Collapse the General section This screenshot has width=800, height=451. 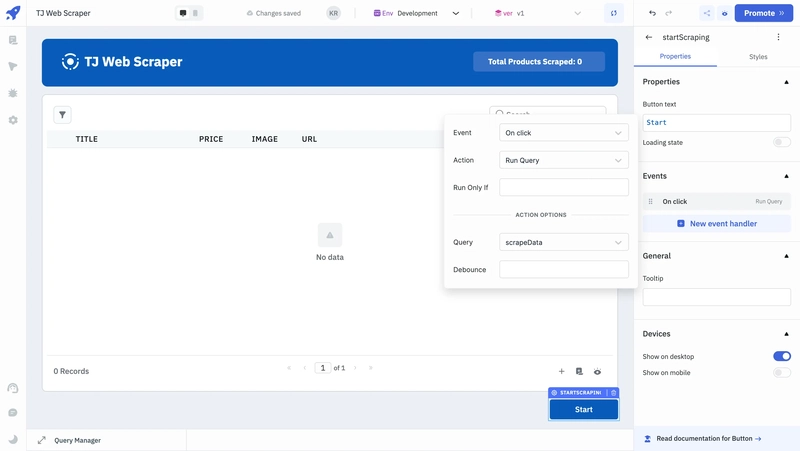point(786,256)
